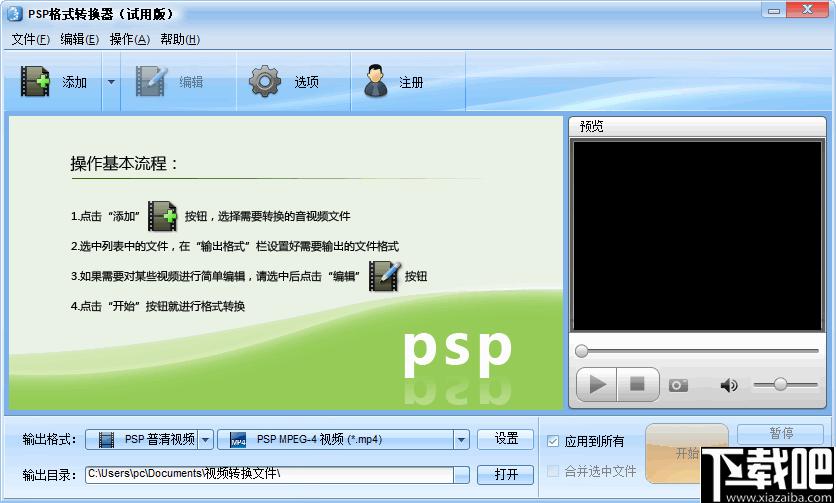Click the 预览 panel header
The height and width of the screenshot is (503, 836).
697,126
